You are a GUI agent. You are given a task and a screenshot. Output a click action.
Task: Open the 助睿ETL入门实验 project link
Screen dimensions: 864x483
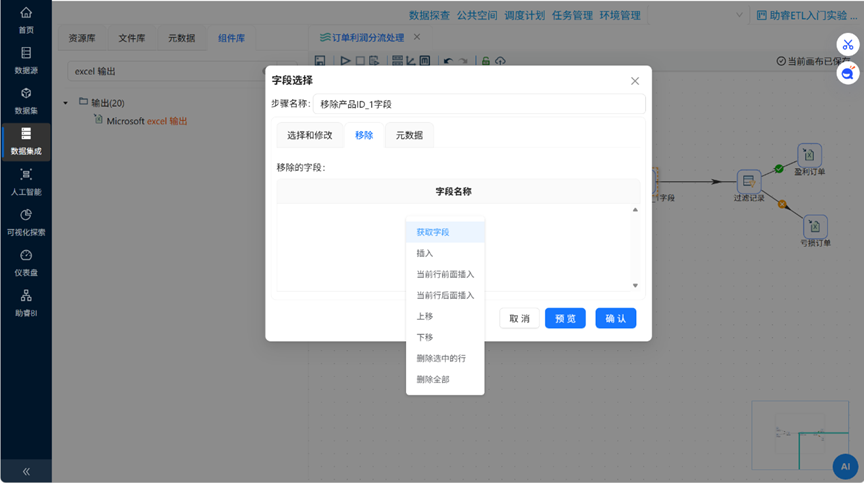tap(807, 15)
